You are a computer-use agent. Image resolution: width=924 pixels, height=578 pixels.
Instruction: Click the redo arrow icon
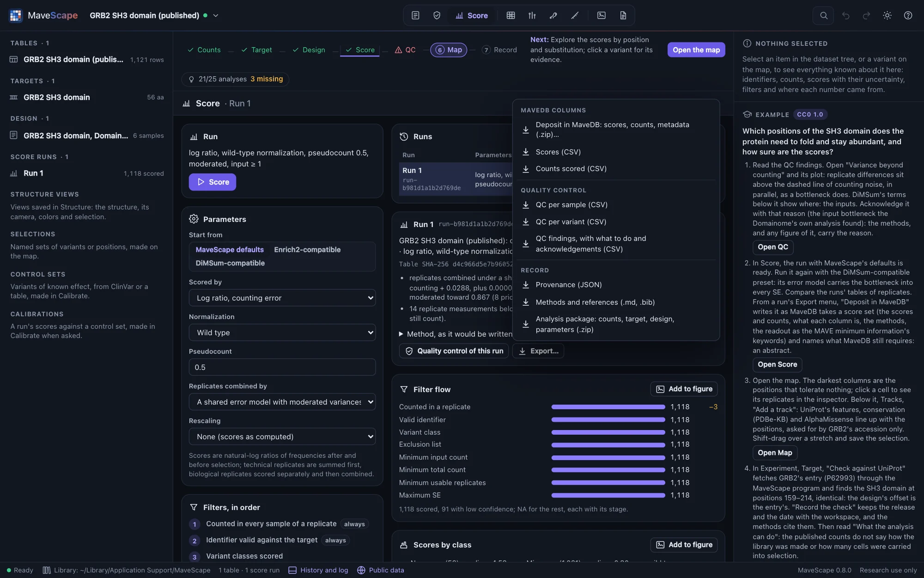tap(866, 15)
